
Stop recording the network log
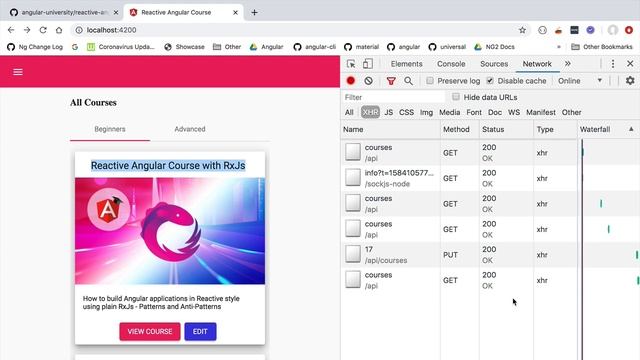351,81
